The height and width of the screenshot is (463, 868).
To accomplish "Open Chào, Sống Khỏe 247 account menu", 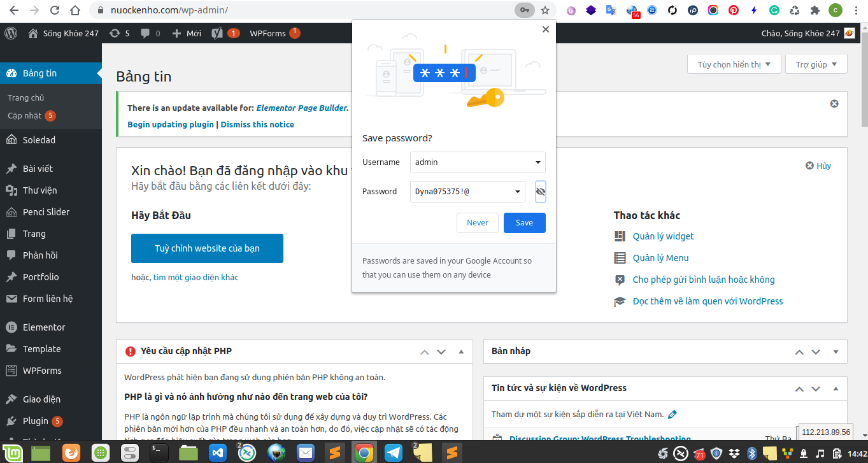I will [808, 33].
